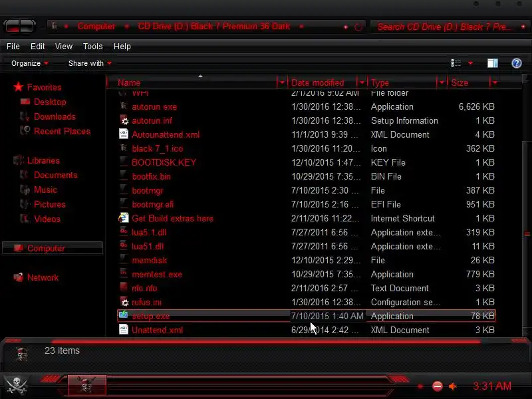532x399 pixels.
Task: Open Documents library in sidebar
Action: pos(56,175)
